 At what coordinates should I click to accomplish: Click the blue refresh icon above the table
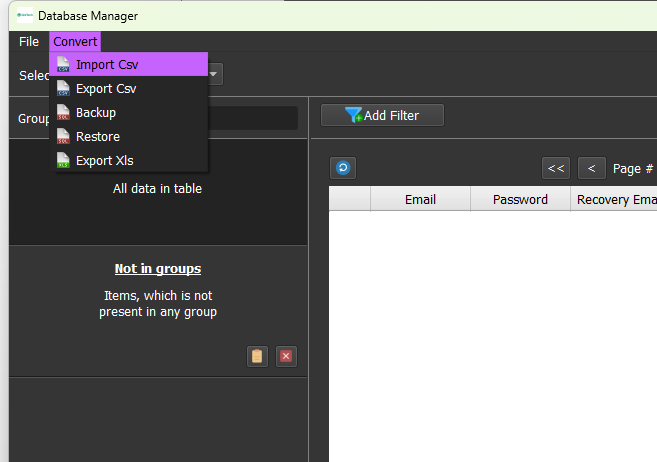pyautogui.click(x=342, y=168)
